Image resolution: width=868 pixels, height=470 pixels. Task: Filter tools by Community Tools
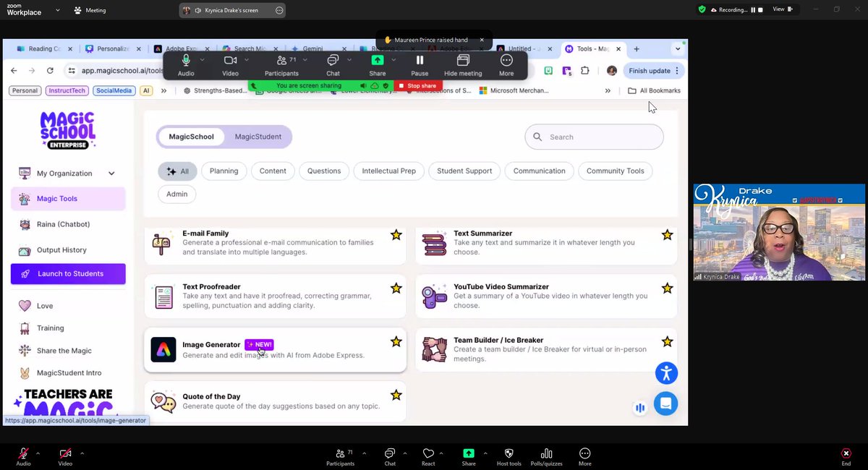point(616,171)
